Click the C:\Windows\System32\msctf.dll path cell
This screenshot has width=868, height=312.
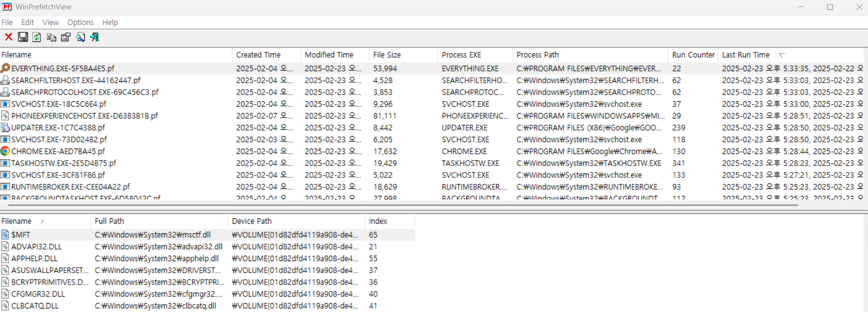pos(153,235)
